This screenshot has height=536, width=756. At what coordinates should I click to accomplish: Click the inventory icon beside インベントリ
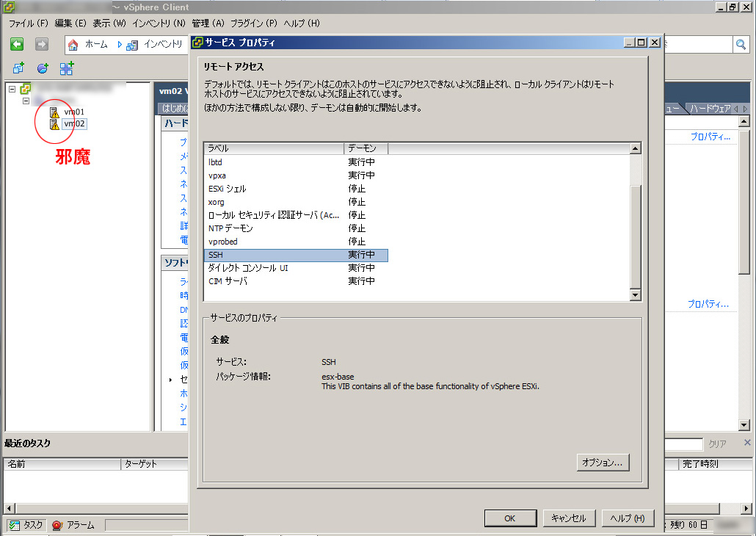[x=132, y=45]
